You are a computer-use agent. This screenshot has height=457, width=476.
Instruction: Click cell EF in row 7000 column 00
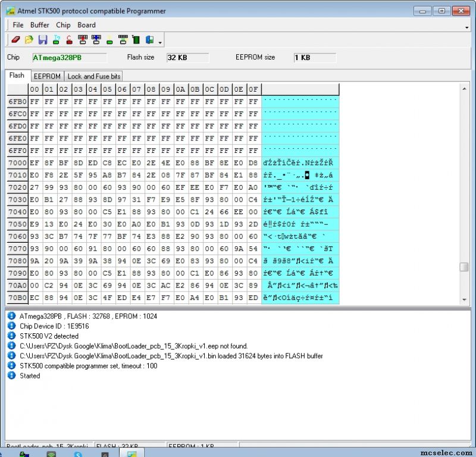point(35,163)
